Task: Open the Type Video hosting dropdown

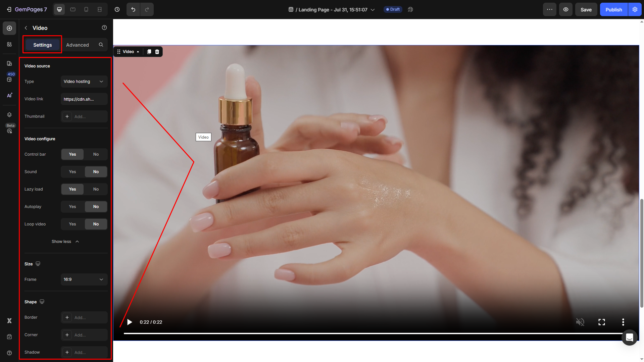Action: 84,82
